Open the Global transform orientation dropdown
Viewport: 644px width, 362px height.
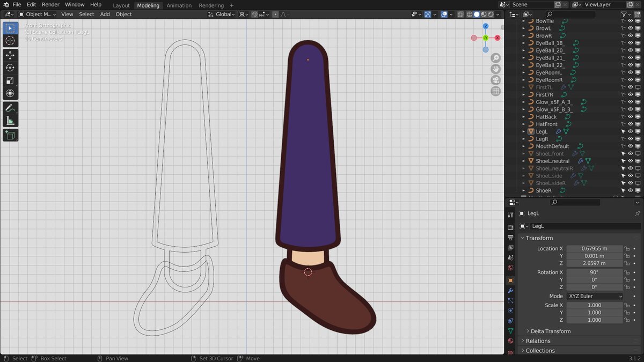tap(224, 14)
